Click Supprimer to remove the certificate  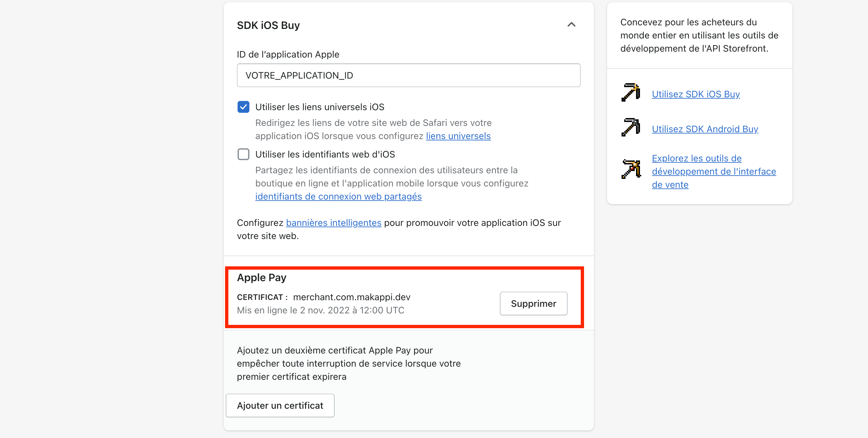coord(533,304)
